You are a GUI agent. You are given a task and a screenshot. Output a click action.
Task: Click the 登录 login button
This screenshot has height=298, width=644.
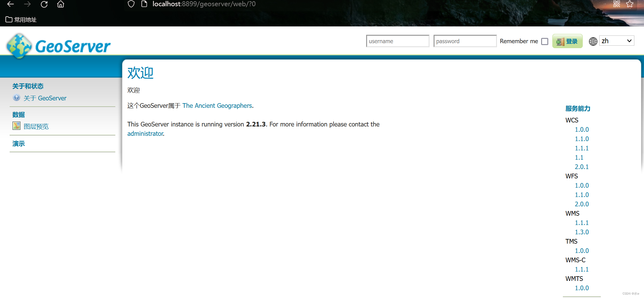pyautogui.click(x=567, y=41)
